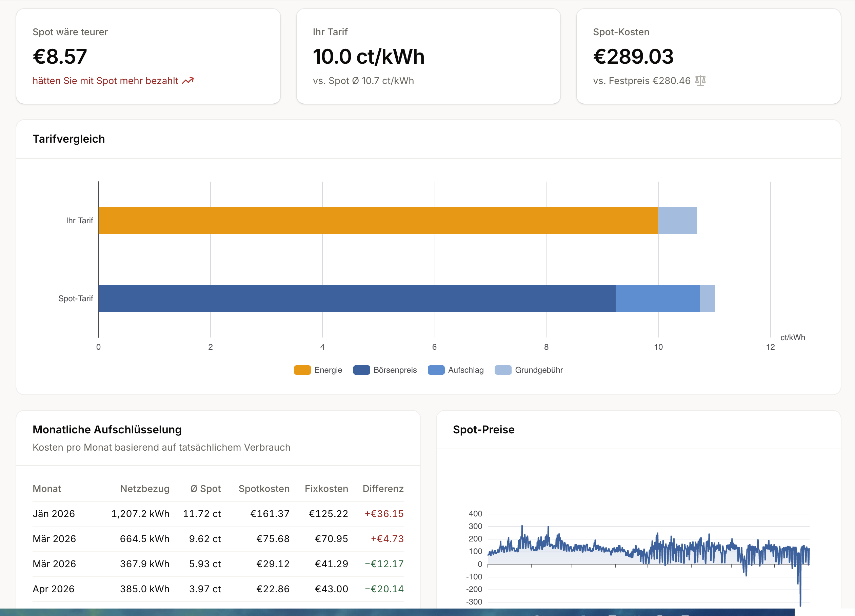Click the dark blue Börsenpreis bar segment
The width and height of the screenshot is (855, 616).
coord(357,299)
